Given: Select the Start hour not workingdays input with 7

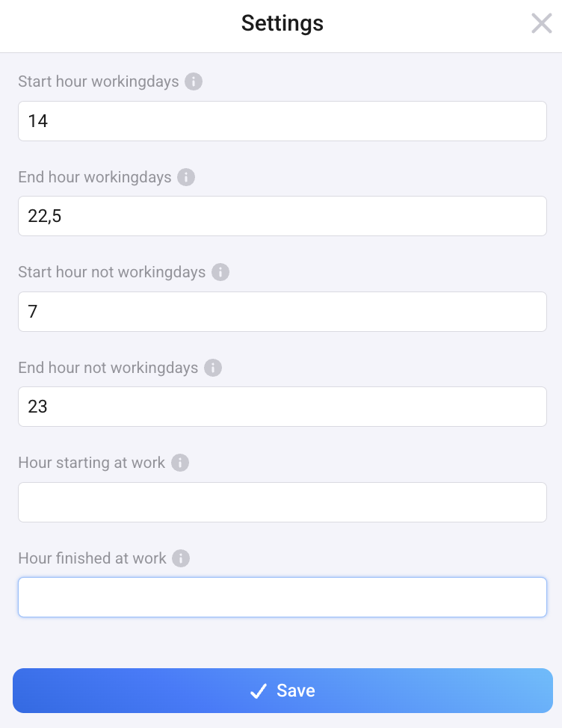Looking at the screenshot, I should (x=282, y=312).
